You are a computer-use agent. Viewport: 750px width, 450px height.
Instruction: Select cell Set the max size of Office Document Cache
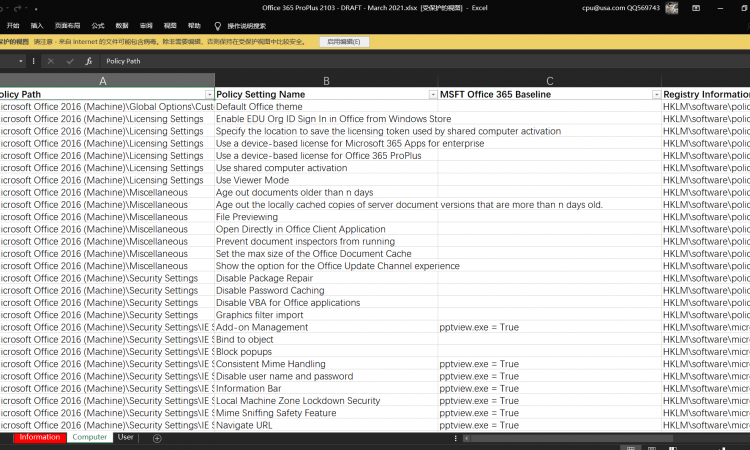(x=326, y=254)
